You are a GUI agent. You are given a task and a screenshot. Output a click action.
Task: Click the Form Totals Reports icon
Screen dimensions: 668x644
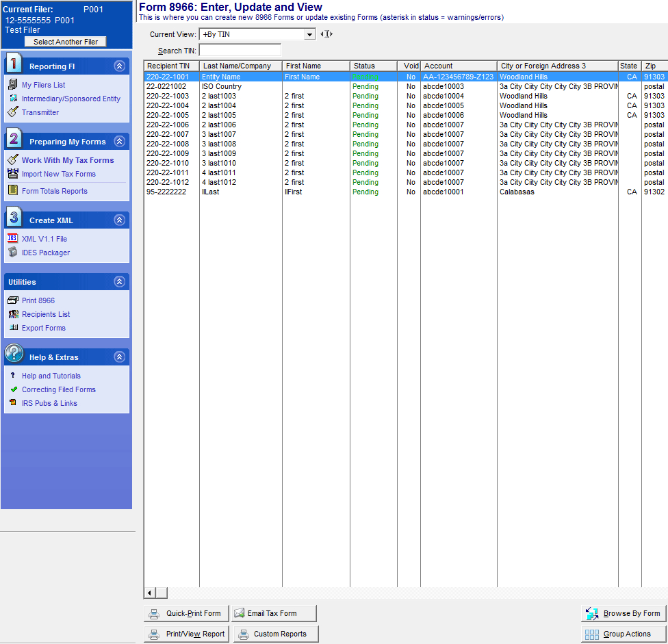click(13, 190)
